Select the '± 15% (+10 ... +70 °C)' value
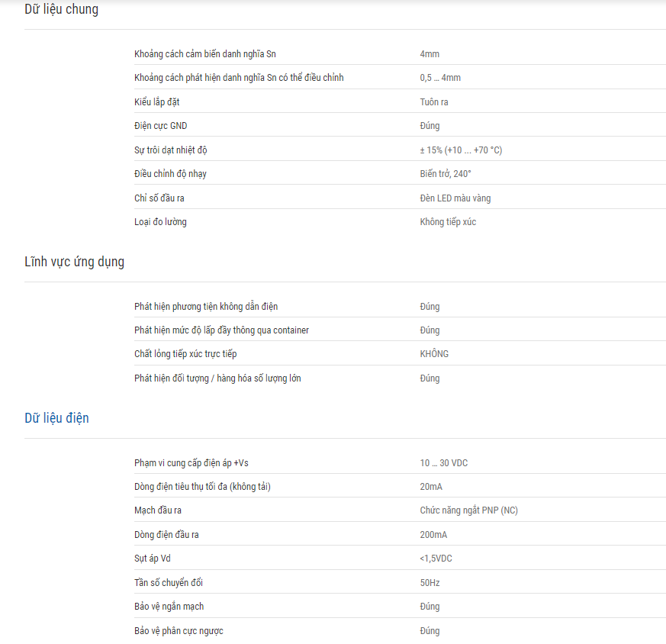This screenshot has height=644, width=666. pos(461,150)
